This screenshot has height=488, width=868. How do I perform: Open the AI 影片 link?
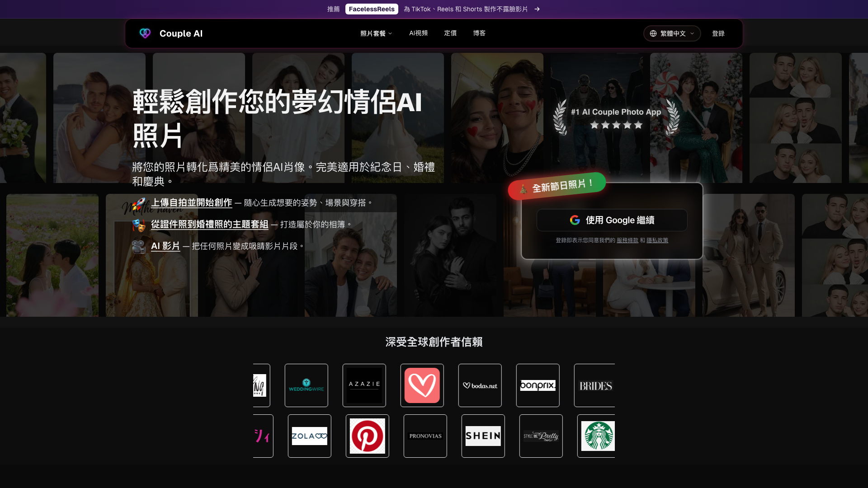point(165,246)
